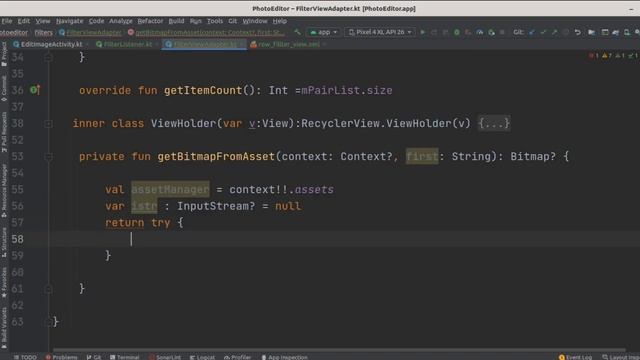The height and width of the screenshot is (360, 640).
Task: Open the app run configuration dropdown
Action: point(324,32)
